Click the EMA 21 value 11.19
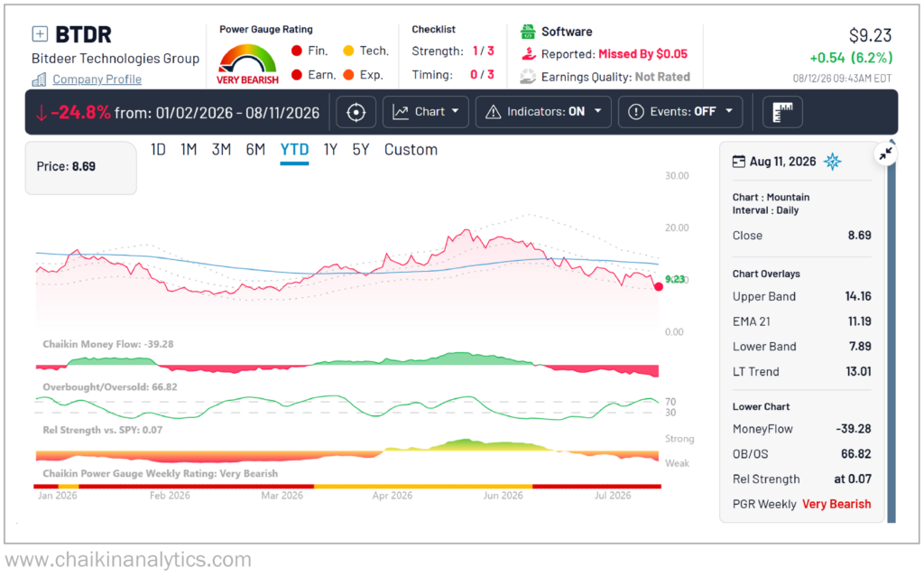This screenshot has height=577, width=924. 859,321
